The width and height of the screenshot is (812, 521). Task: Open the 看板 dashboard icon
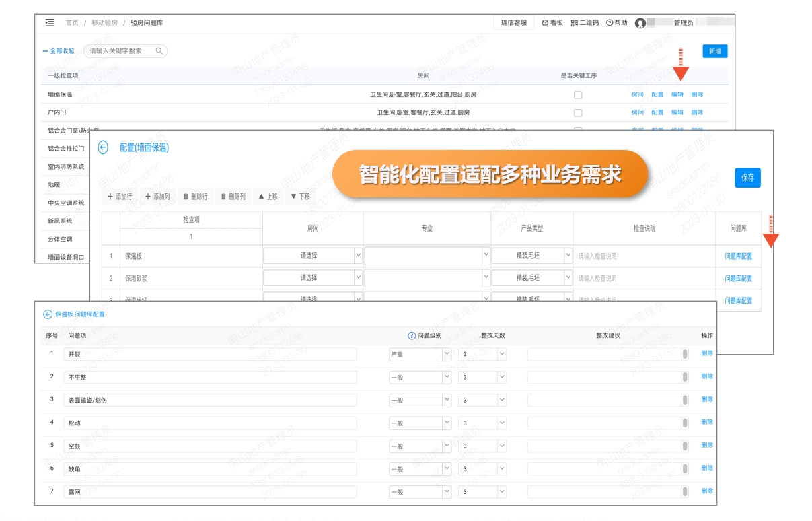point(545,23)
